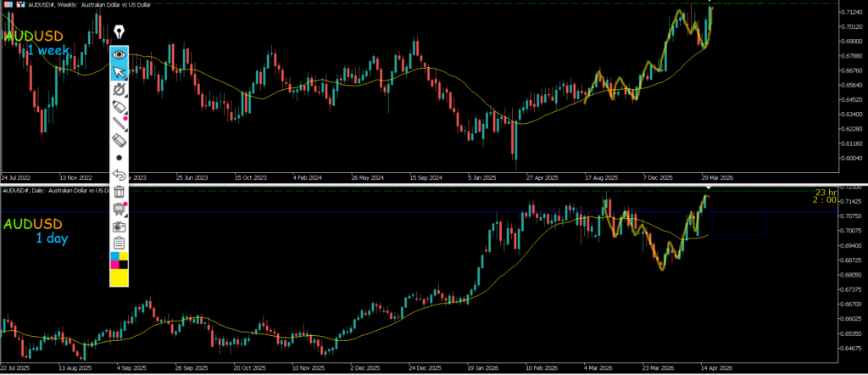This screenshot has height=375, width=868.
Task: Pick the eraser tool in drawing toolbar
Action: (x=120, y=141)
